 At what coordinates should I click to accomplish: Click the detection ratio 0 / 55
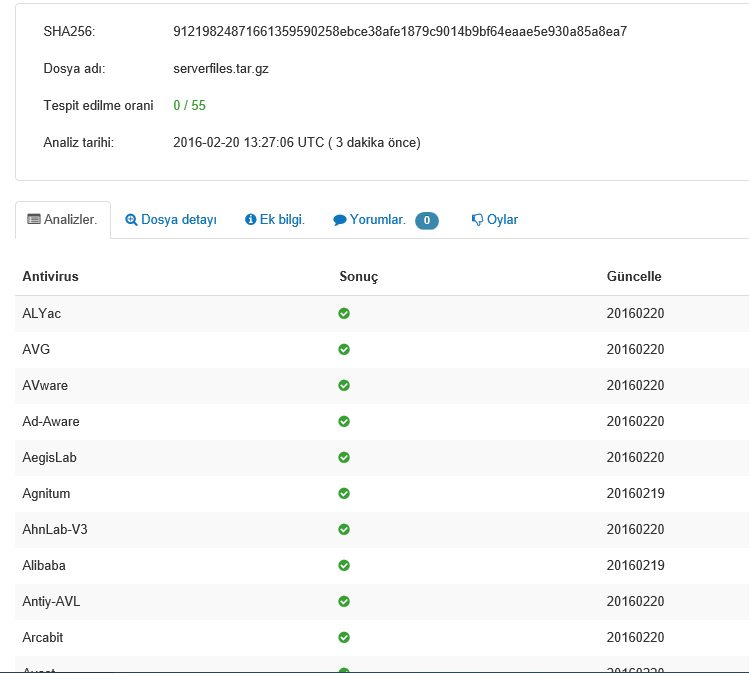click(x=190, y=106)
